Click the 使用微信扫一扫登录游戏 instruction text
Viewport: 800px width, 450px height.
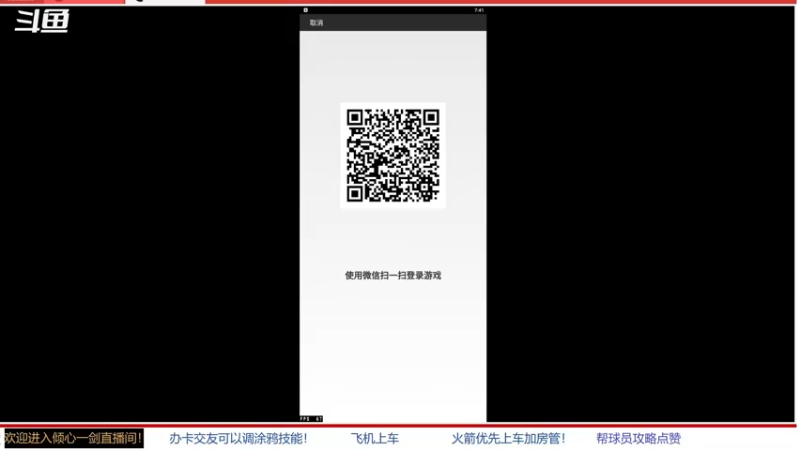point(393,276)
